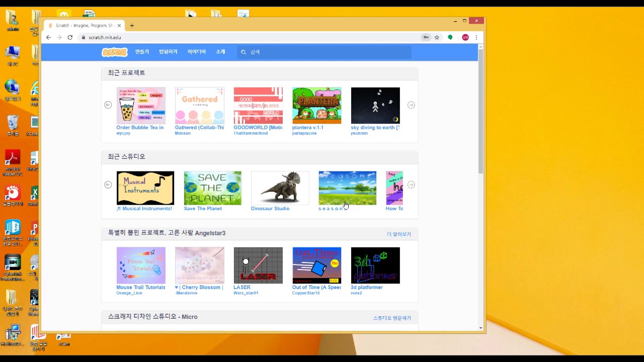Open the Save The Planet studio thumbnail

pyautogui.click(x=212, y=188)
